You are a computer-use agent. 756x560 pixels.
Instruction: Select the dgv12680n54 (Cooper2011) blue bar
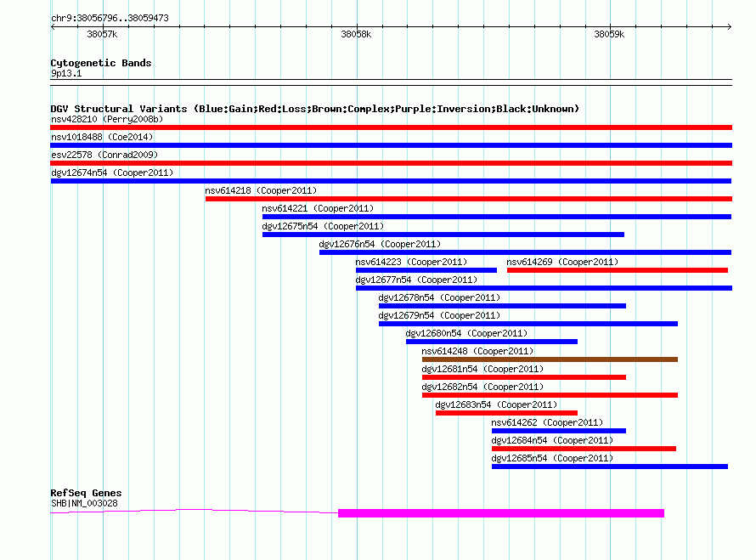492,342
